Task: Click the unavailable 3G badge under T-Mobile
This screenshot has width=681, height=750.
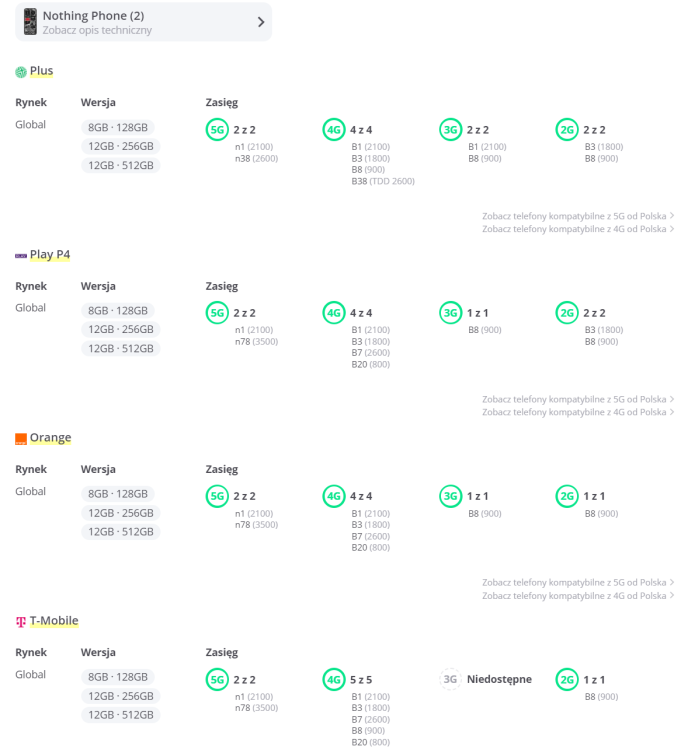Action: [451, 679]
